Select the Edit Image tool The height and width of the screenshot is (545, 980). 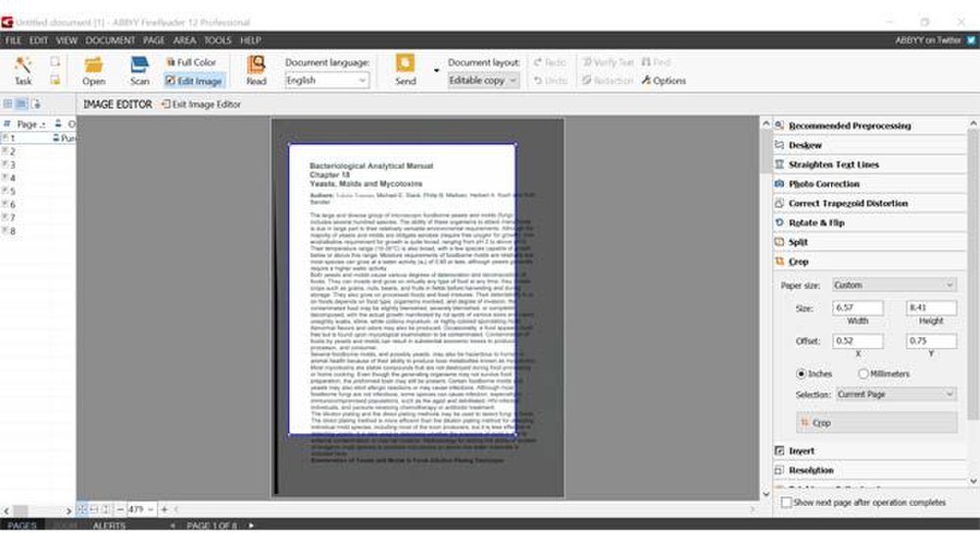194,81
